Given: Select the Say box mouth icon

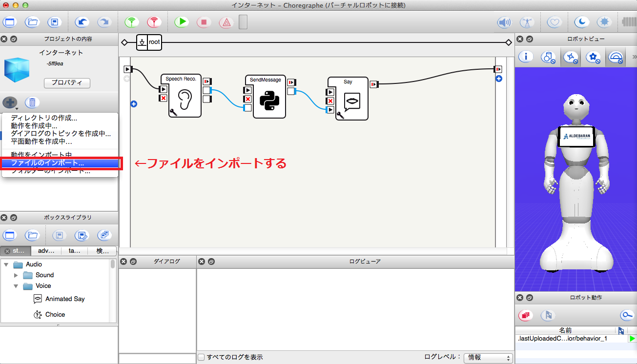Looking at the screenshot, I should click(x=352, y=101).
